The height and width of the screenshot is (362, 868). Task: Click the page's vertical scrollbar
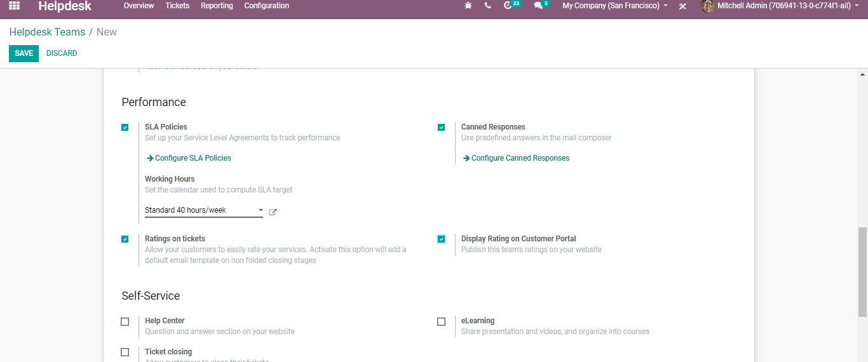click(862, 272)
